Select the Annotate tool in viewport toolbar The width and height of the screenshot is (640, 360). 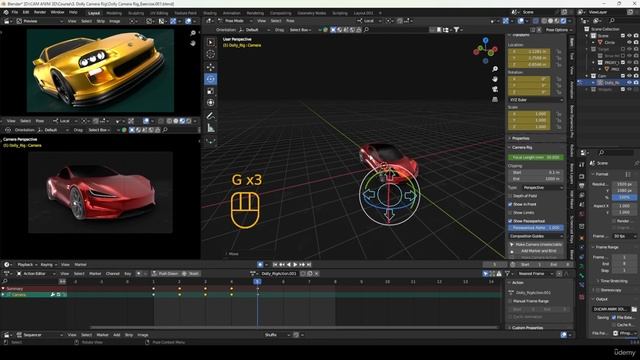pos(211,116)
